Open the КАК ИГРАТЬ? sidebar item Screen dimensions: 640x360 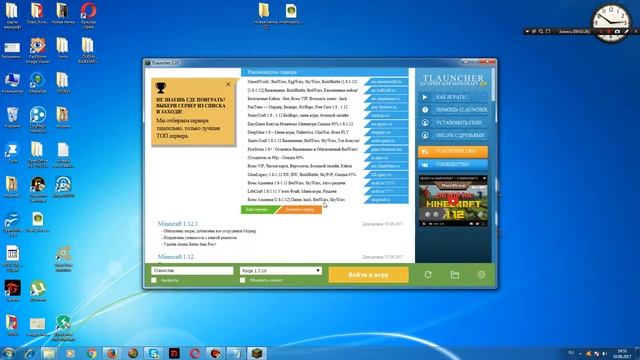tap(453, 97)
